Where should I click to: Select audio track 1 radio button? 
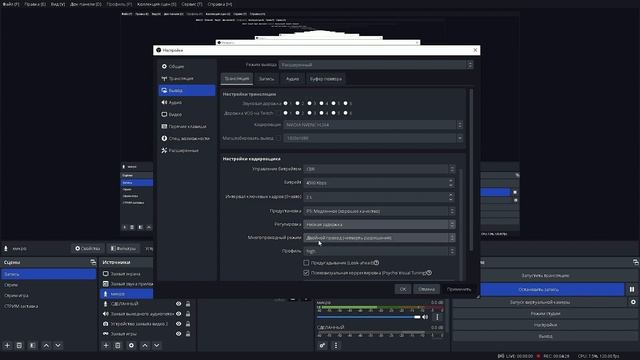click(285, 103)
